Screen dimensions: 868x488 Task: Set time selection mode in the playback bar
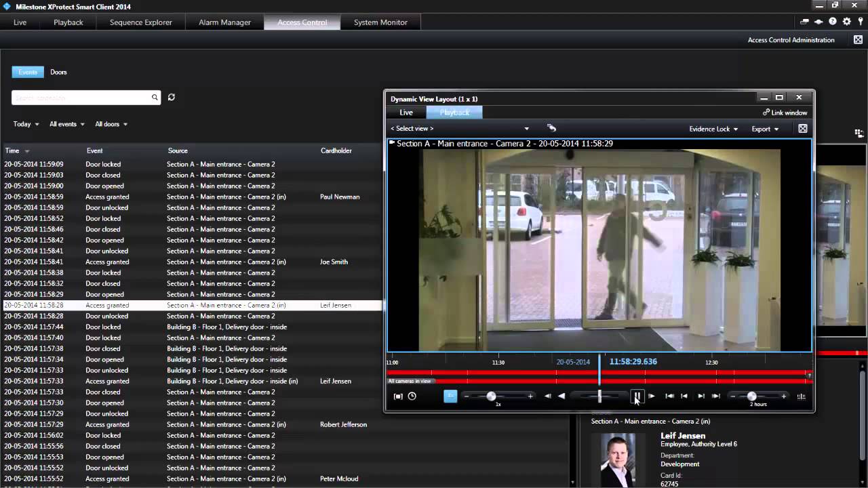tap(398, 396)
